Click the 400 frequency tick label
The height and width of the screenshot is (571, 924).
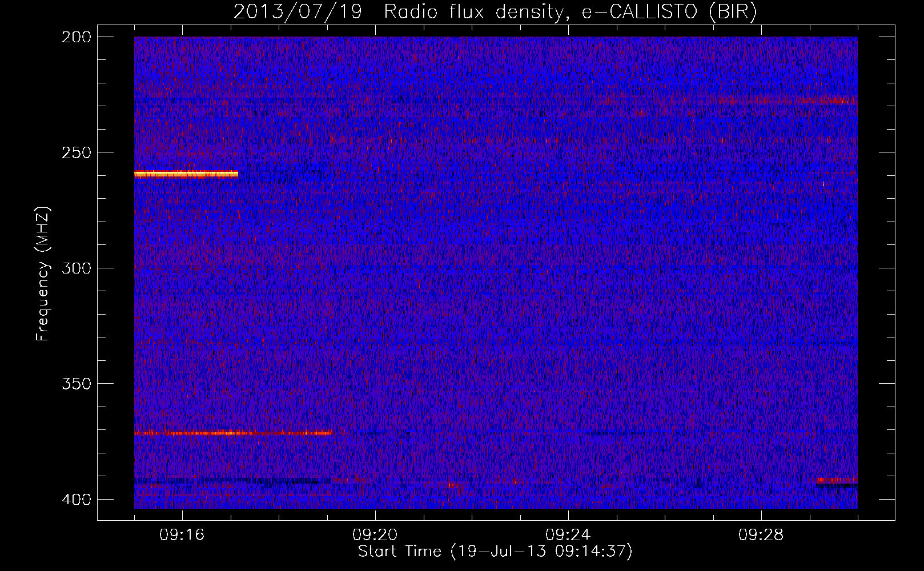tap(76, 500)
